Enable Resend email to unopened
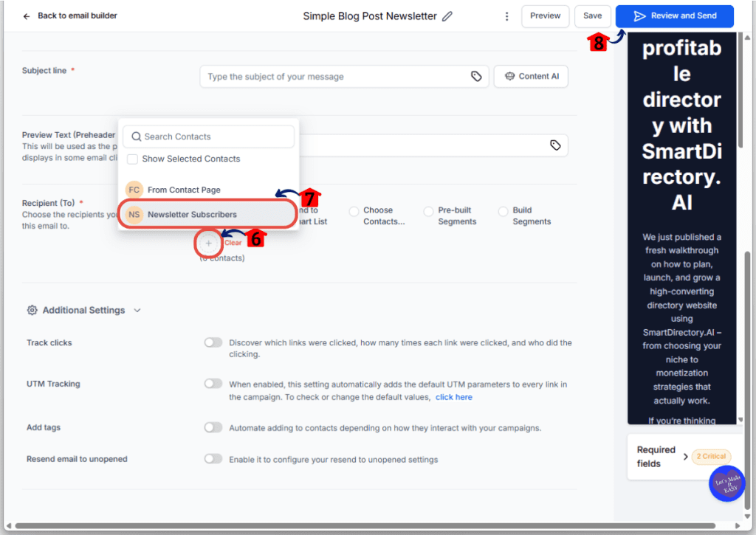756x535 pixels. point(213,458)
